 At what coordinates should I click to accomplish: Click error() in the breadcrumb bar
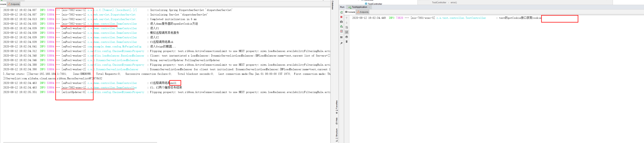454,3
